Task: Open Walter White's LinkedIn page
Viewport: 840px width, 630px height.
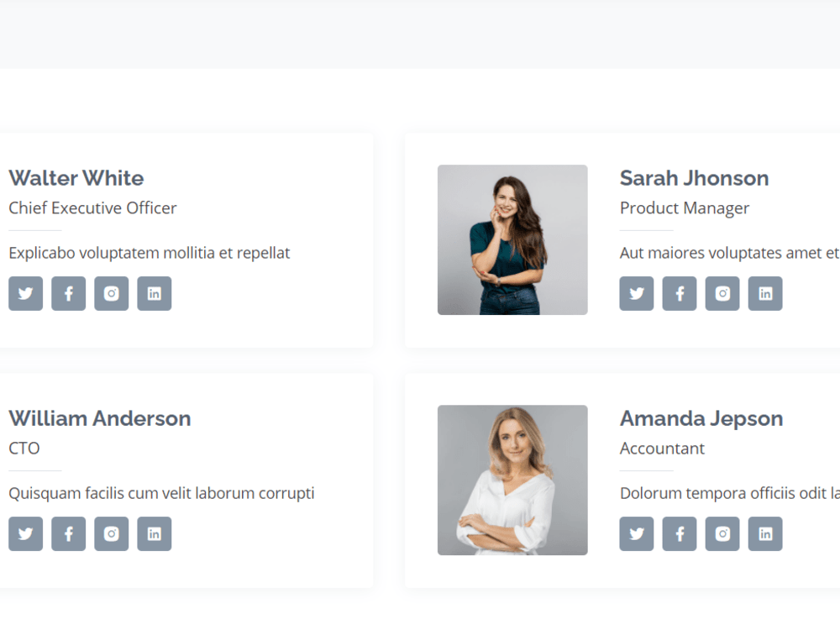Action: (x=155, y=293)
